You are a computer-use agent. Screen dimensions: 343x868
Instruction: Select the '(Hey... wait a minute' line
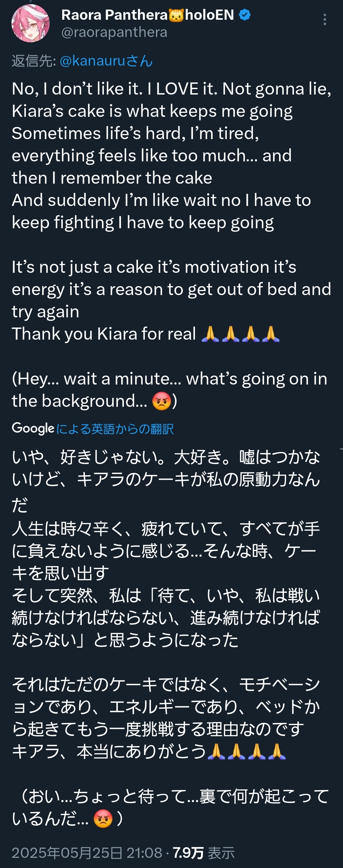pos(170,390)
